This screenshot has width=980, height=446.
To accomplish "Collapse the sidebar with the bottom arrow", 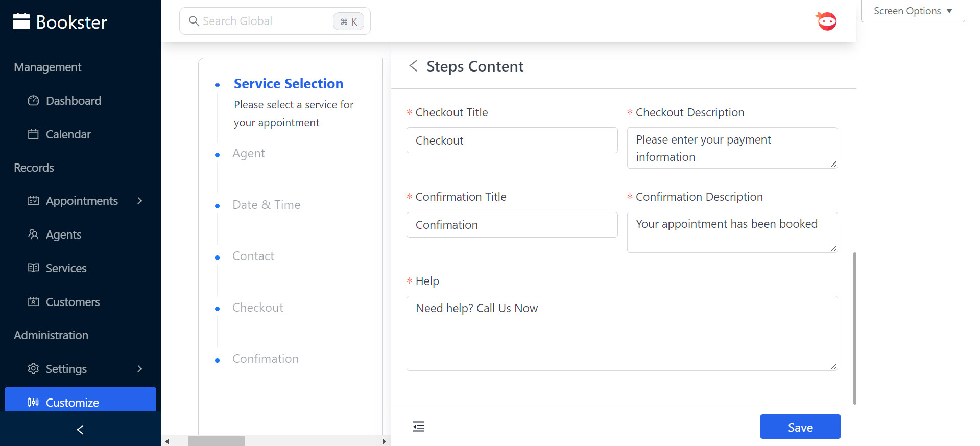I will point(80,430).
